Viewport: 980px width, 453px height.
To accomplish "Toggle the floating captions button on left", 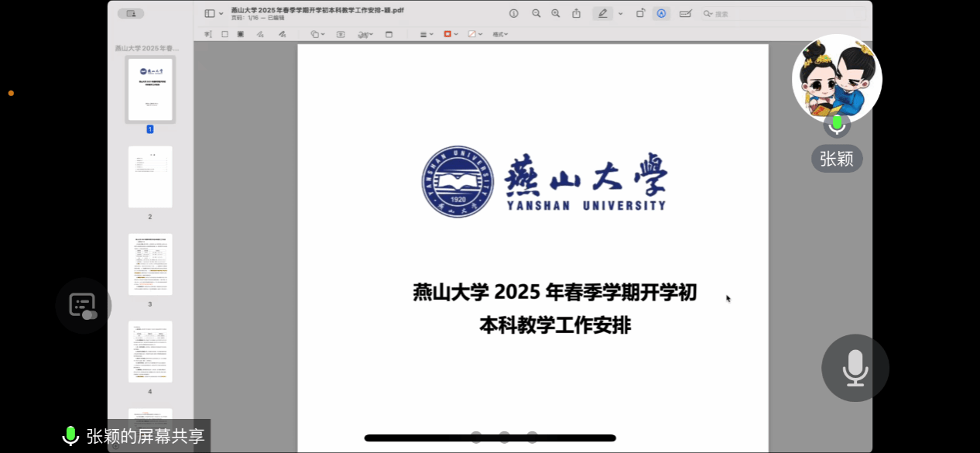I will point(83,305).
